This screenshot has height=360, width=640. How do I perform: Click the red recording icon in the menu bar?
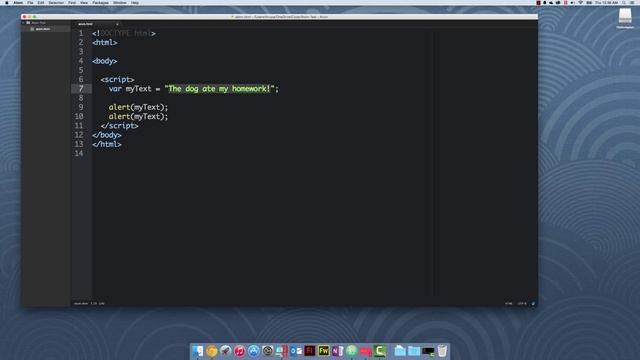(538, 2)
